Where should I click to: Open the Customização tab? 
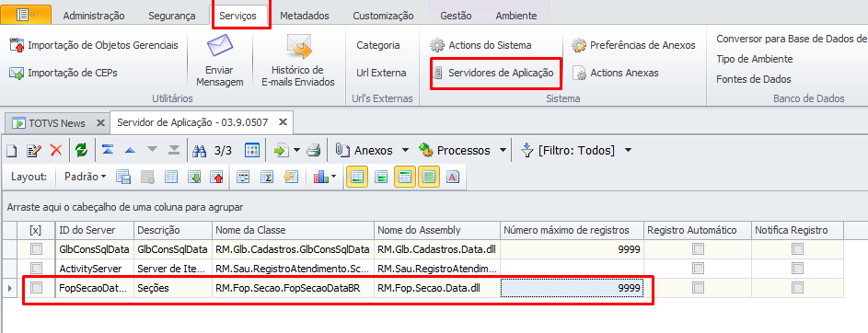(x=383, y=16)
